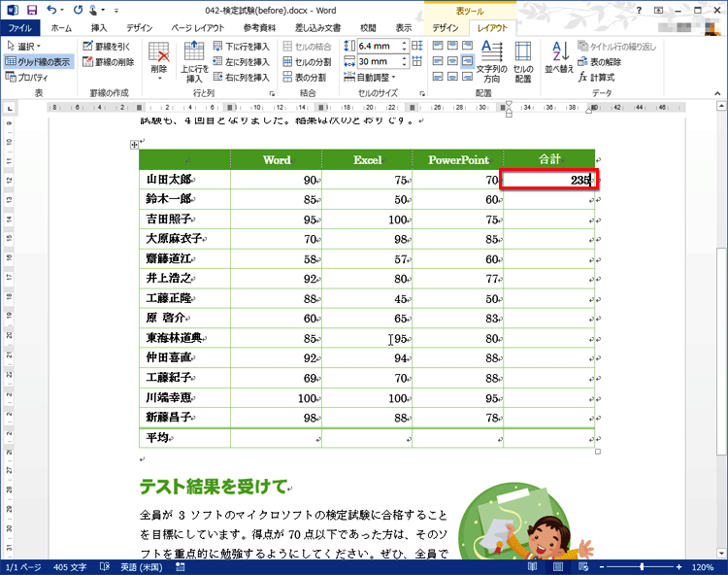This screenshot has width=728, height=575.
Task: Open the 自動調整 autofit dropdown
Action: coord(370,77)
